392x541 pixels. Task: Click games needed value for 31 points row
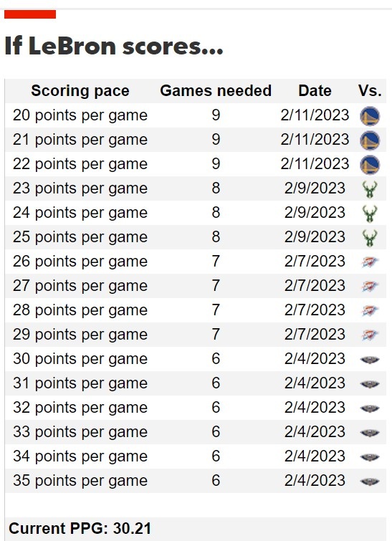(216, 383)
